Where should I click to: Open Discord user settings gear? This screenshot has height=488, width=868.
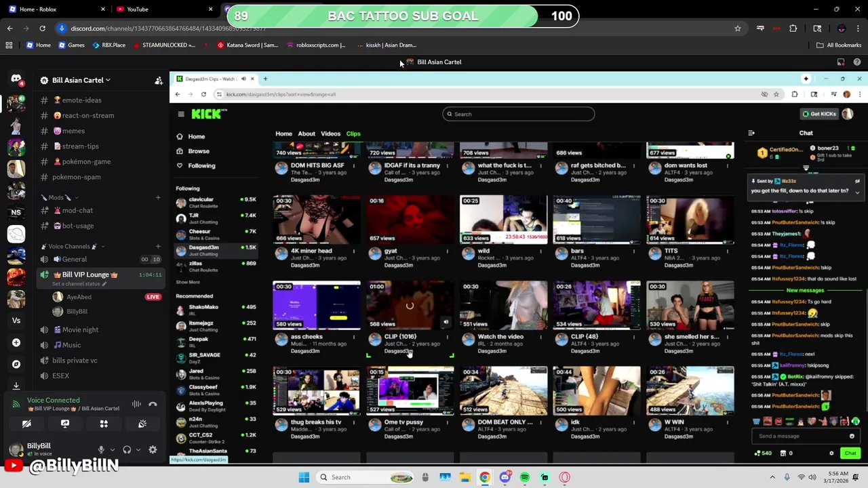(153, 449)
